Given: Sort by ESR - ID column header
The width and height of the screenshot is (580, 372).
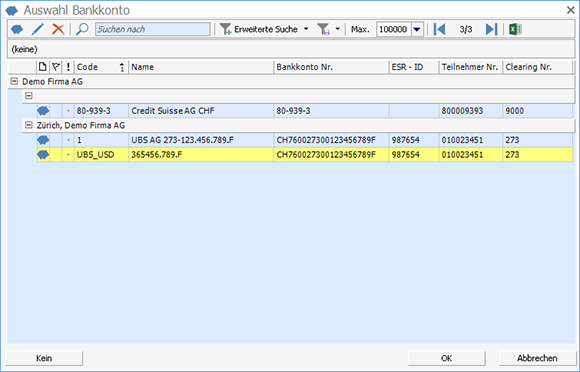Looking at the screenshot, I should 414,67.
